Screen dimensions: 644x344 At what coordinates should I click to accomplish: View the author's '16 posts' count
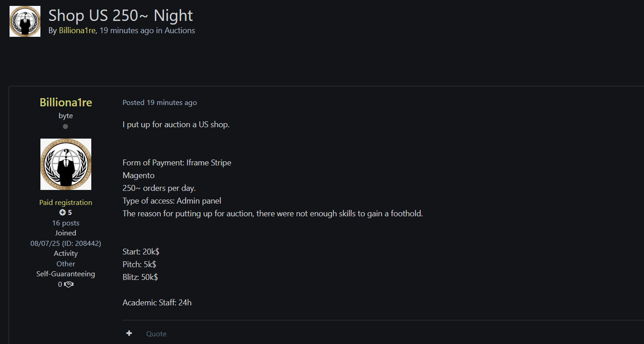[66, 223]
